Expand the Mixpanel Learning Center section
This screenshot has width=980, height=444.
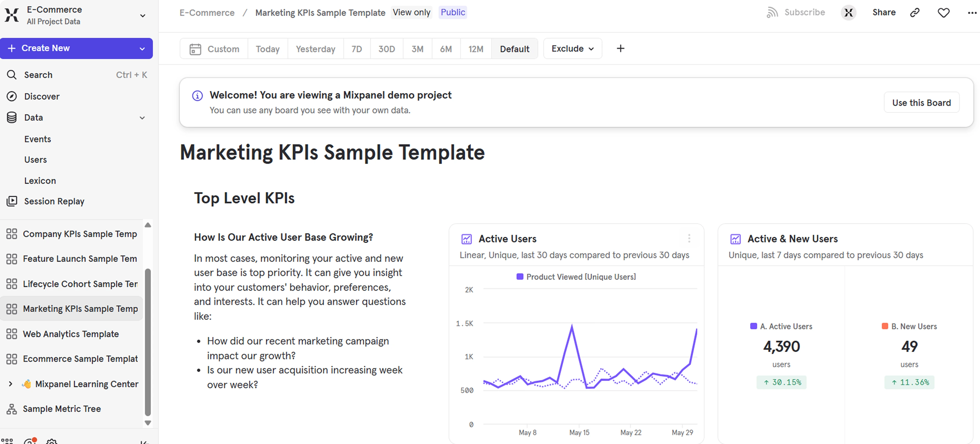click(11, 384)
